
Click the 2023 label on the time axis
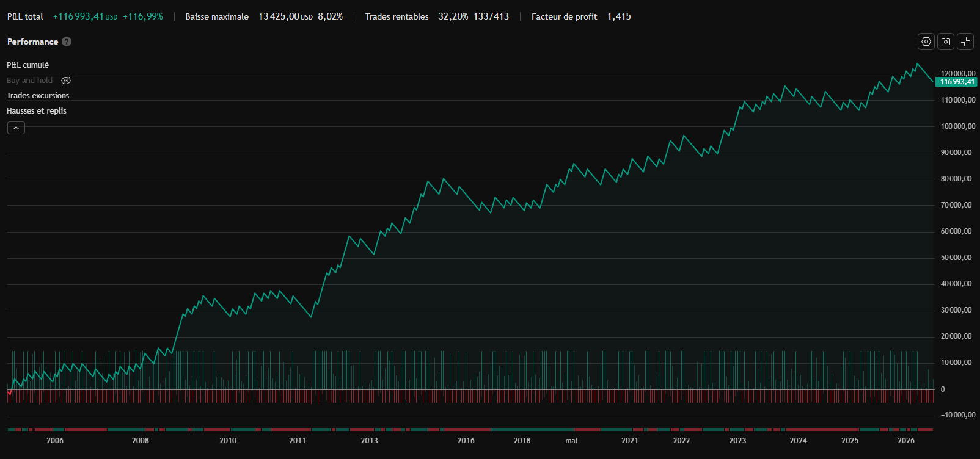coord(737,441)
